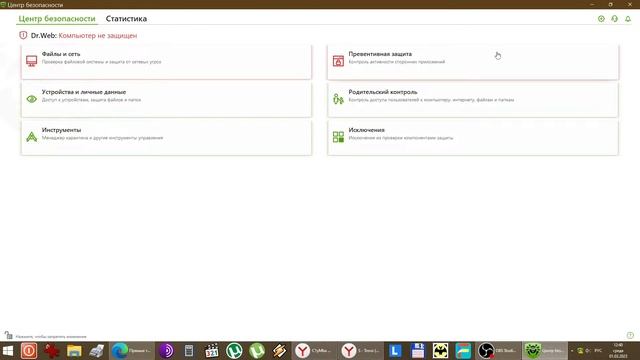Open the Превентивная защита section
The height and width of the screenshot is (360, 640).
[x=473, y=62]
